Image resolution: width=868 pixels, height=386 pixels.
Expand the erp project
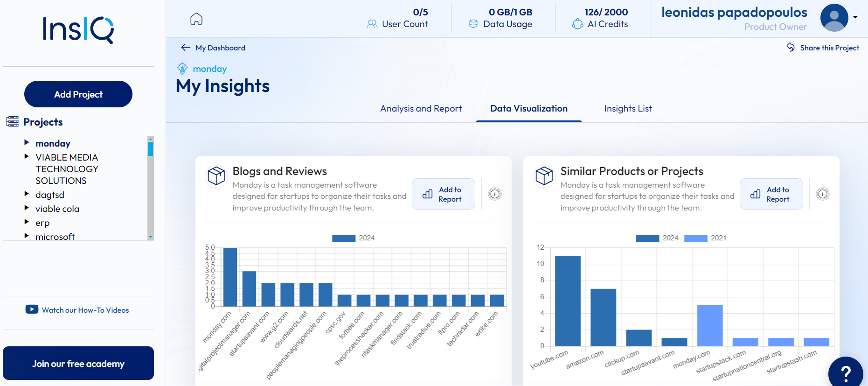(27, 222)
